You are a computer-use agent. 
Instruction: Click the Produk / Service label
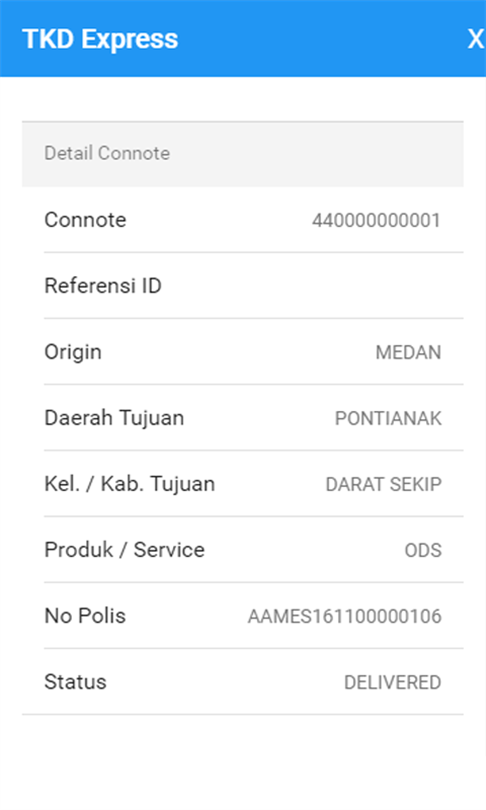pos(124,550)
